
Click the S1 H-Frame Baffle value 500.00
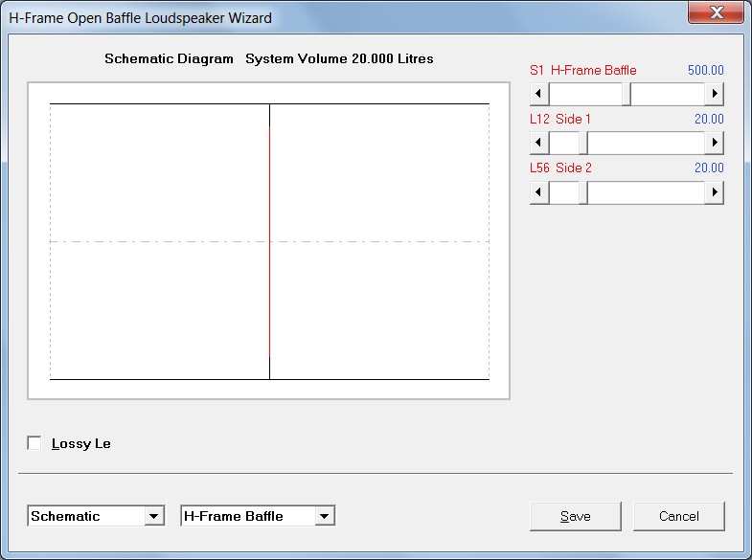(705, 71)
